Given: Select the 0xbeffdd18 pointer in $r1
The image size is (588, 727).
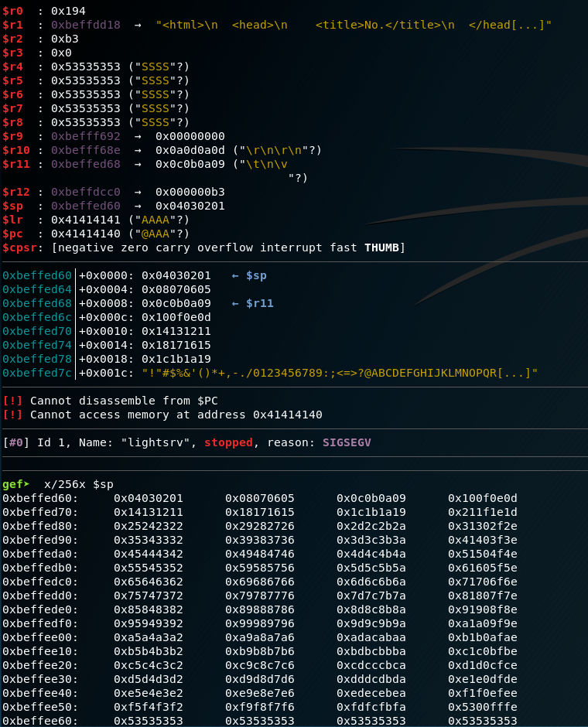Looking at the screenshot, I should 86,25.
